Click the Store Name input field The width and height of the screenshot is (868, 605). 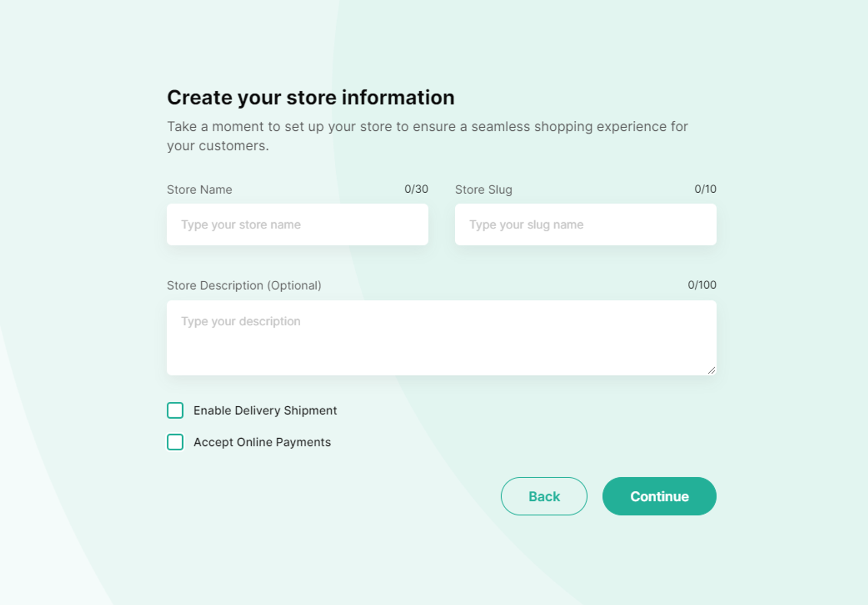click(x=297, y=225)
